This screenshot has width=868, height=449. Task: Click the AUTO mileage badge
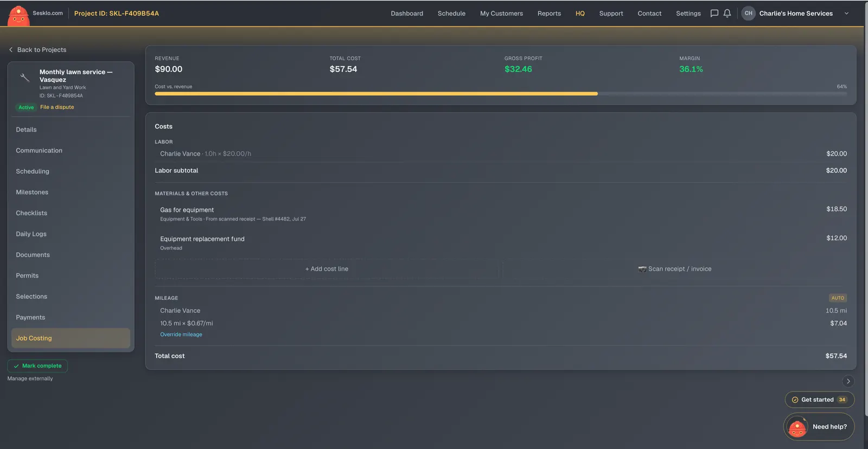tap(838, 298)
